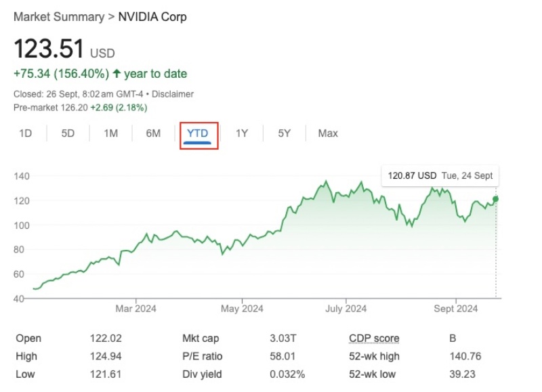This screenshot has width=542, height=392.
Task: Click the Mkt cap value 3.03T
Action: pyautogui.click(x=280, y=338)
